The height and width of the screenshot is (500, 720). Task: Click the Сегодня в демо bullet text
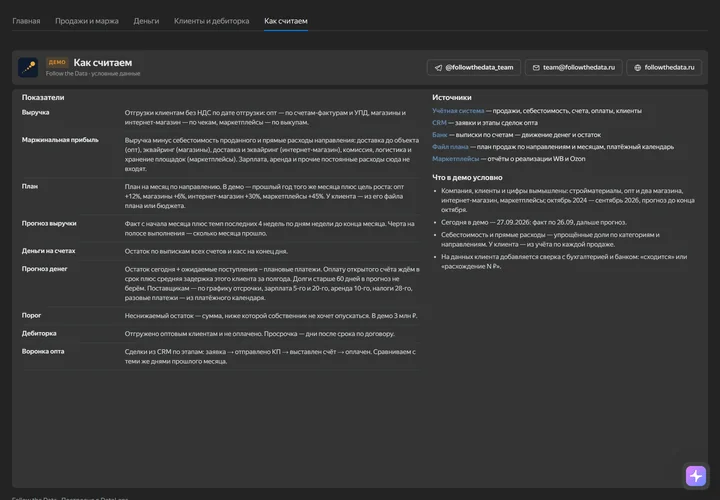pyautogui.click(x=534, y=222)
